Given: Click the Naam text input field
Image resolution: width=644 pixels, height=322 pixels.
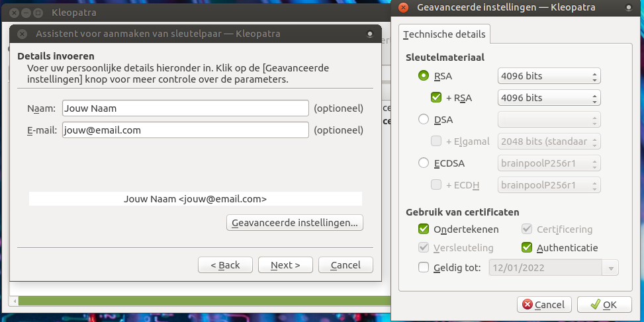Looking at the screenshot, I should point(185,108).
